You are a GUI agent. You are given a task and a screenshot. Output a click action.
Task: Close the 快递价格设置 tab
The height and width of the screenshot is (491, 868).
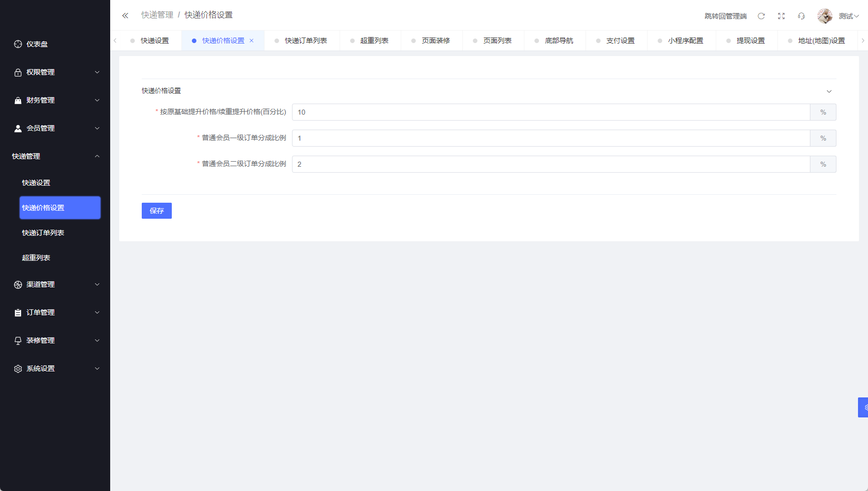(x=251, y=41)
